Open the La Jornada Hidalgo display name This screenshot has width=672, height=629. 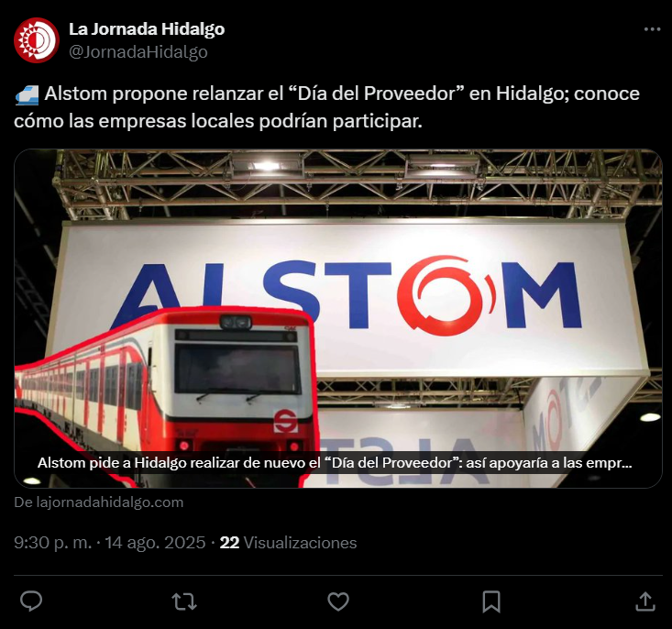tap(147, 29)
